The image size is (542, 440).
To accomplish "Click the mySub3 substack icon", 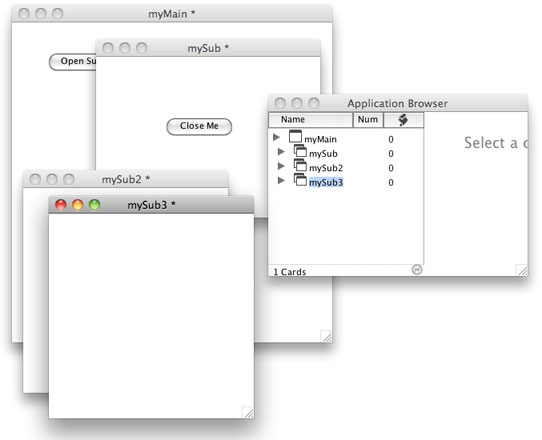I will point(300,180).
